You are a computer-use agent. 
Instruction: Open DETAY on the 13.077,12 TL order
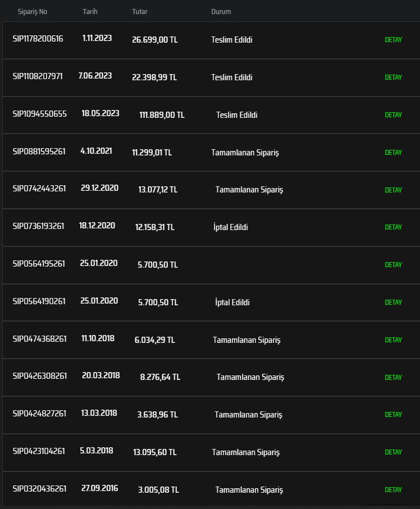pyautogui.click(x=393, y=190)
